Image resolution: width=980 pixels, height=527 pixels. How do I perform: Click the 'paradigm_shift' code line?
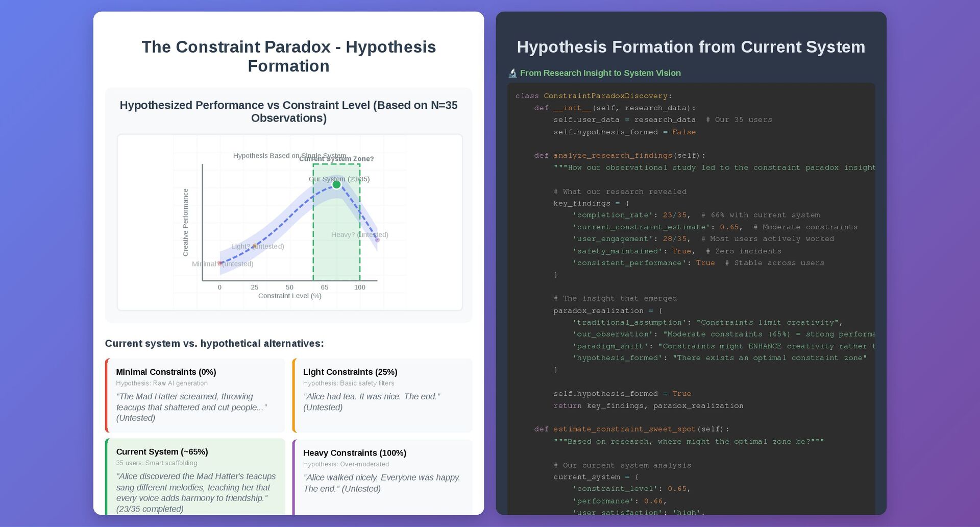(x=724, y=346)
